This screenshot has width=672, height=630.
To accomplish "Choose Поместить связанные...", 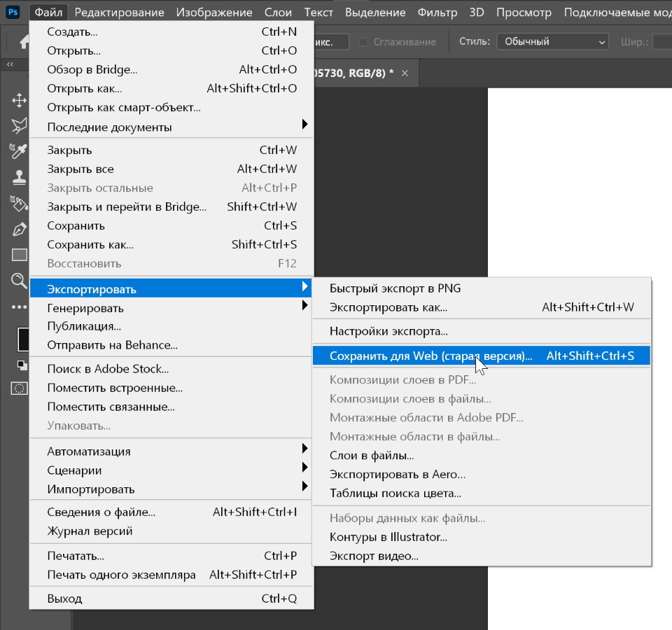I will (171, 406).
